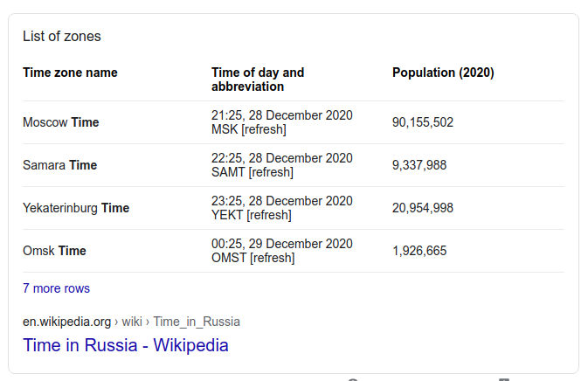
Task: Open the "Time in Russia - Wikipedia" result
Action: 125,345
